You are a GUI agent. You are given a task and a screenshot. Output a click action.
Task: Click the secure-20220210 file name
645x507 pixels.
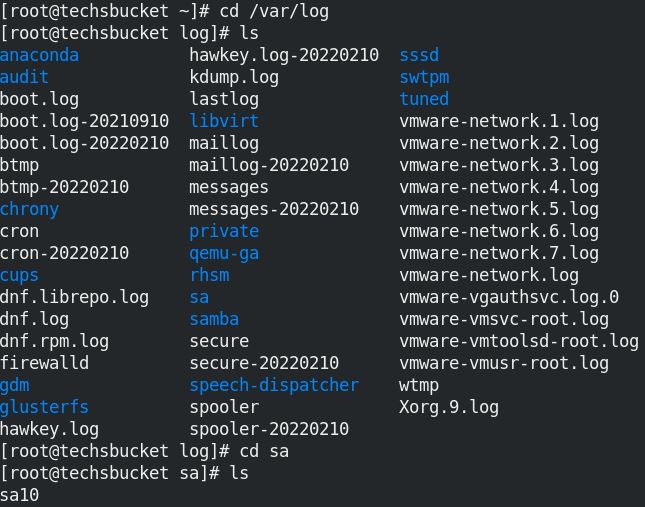pos(264,363)
